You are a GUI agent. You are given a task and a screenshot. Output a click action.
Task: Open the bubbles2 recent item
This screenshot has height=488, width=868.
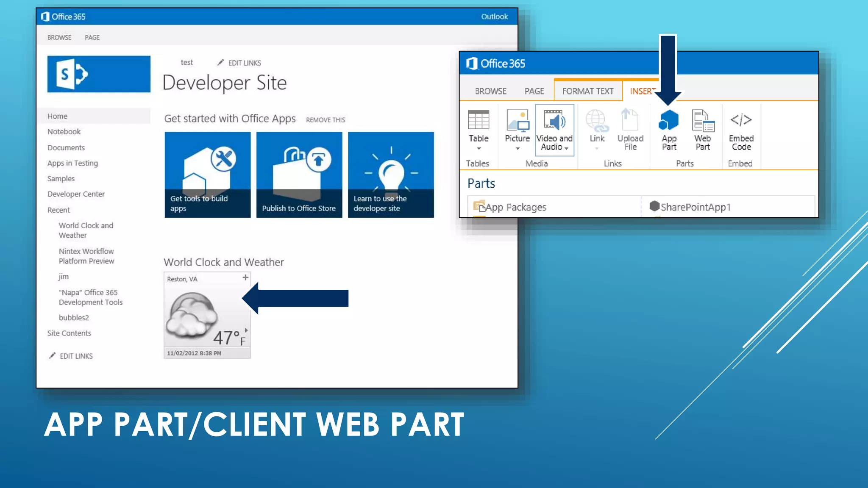click(74, 318)
